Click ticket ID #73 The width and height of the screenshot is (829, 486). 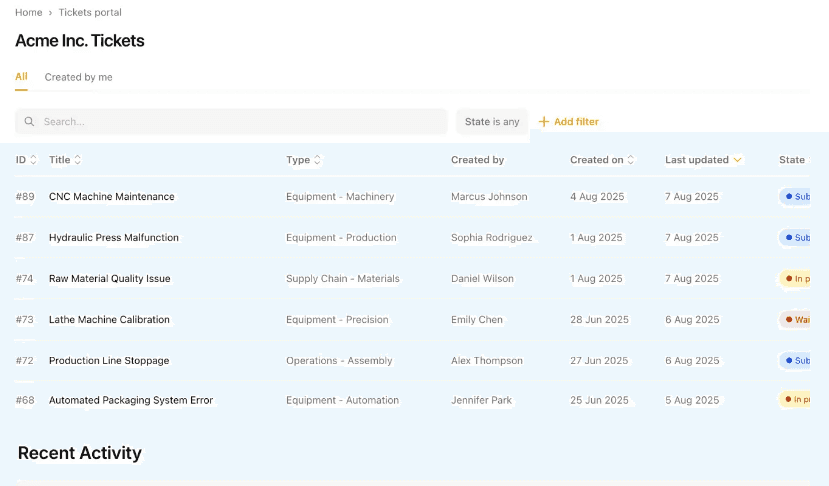[24, 319]
